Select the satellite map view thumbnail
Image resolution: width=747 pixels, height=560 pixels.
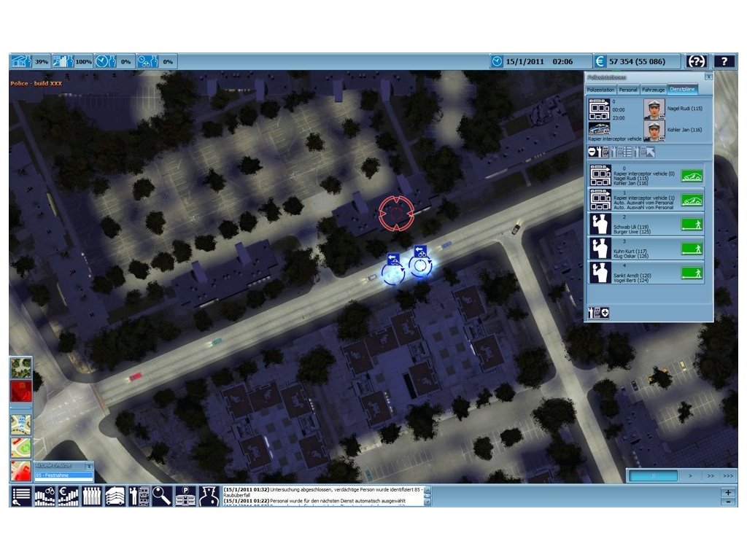click(x=21, y=367)
